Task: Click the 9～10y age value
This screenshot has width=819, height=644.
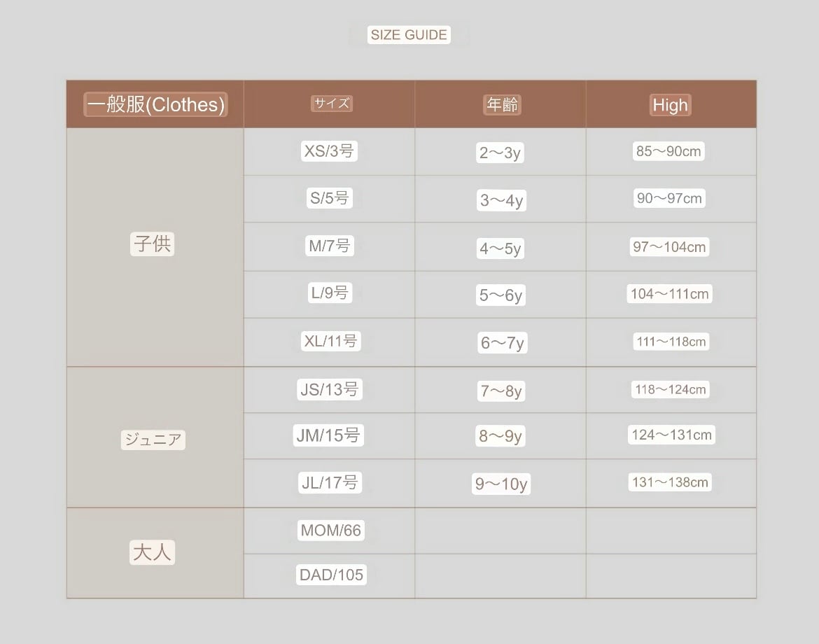Action: point(500,484)
